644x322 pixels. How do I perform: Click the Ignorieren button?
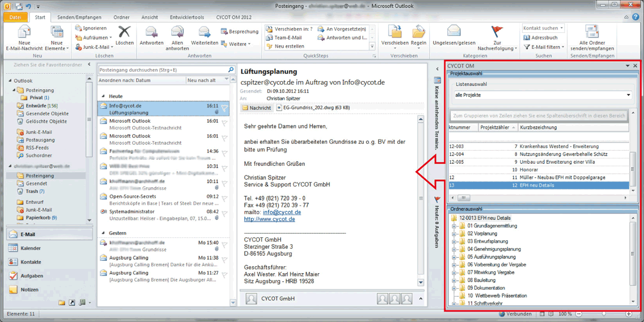[x=90, y=28]
